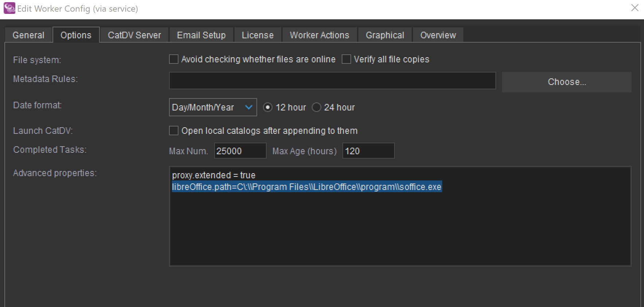
Task: Tick the Verify all file copies checkbox
Action: [346, 59]
